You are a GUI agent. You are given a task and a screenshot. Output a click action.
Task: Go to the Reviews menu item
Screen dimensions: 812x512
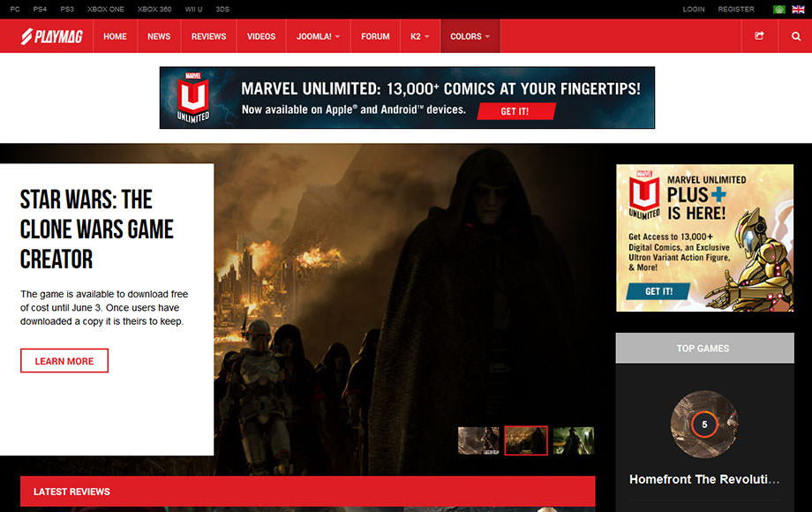coord(208,36)
